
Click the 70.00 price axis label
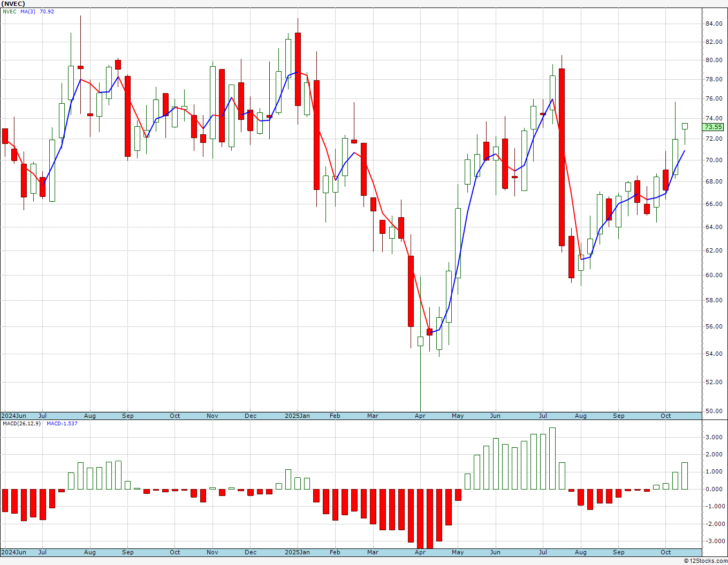[713, 160]
